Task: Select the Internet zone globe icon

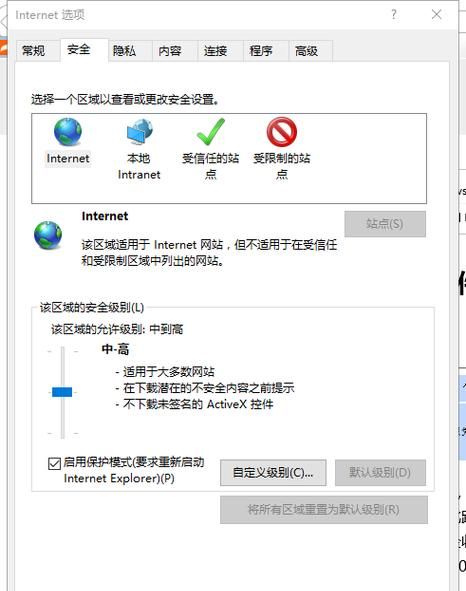Action: pos(68,132)
